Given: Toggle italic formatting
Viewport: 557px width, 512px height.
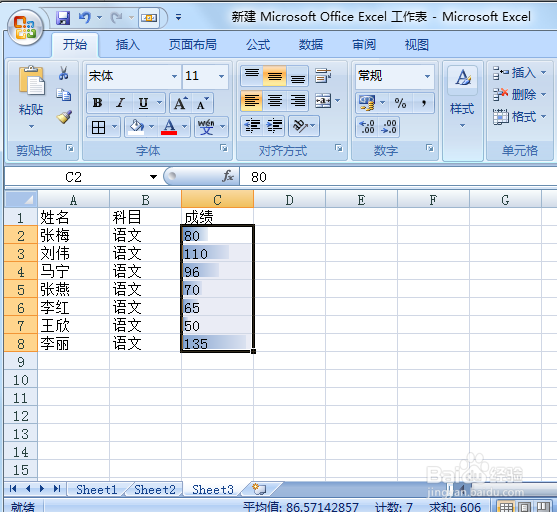Looking at the screenshot, I should click(121, 103).
